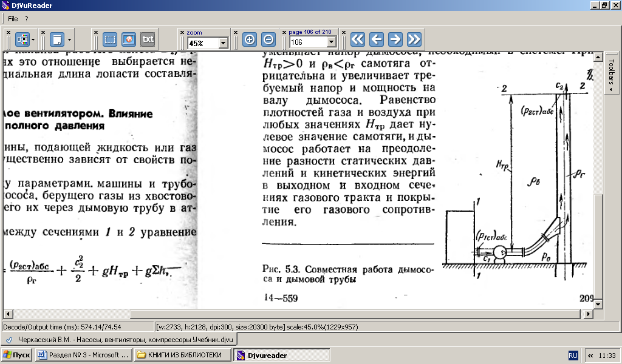Expand the page layout icon dropdown arrow

(70, 40)
